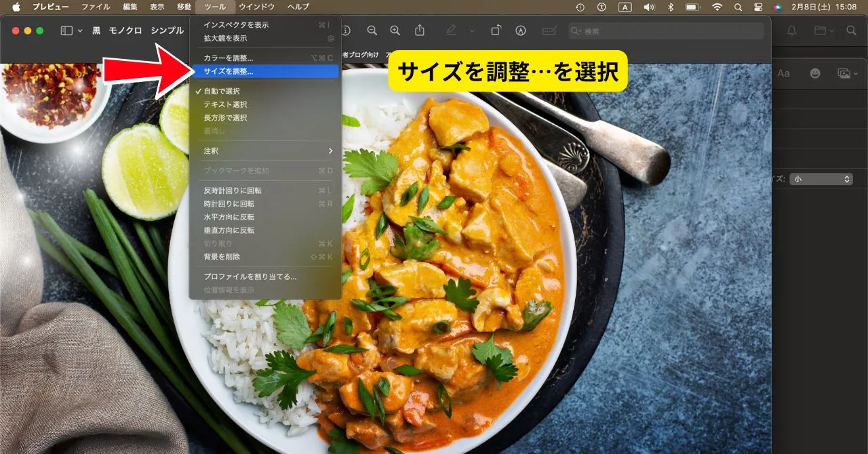This screenshot has height=454, width=868.
Task: Click the highlight pen icon
Action: pos(451,30)
